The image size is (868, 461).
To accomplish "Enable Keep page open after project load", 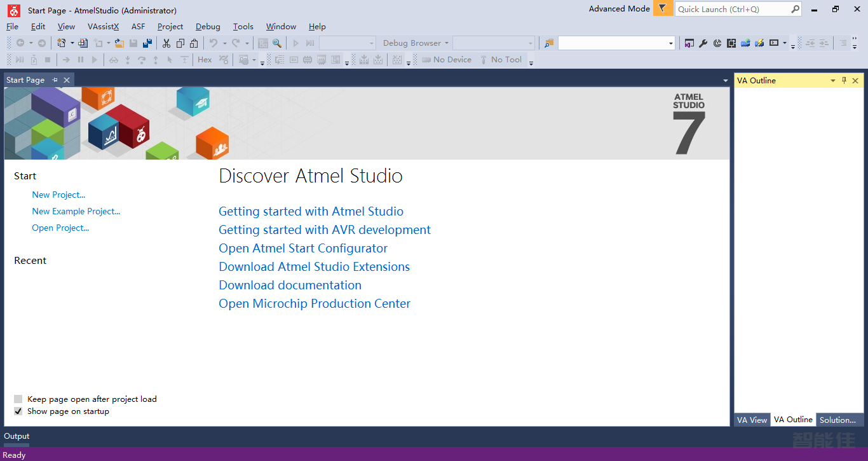I will coord(18,399).
